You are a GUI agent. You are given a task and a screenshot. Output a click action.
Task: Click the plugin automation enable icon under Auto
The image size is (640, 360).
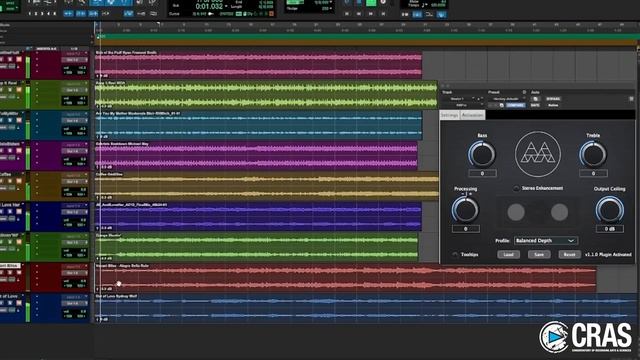point(535,99)
